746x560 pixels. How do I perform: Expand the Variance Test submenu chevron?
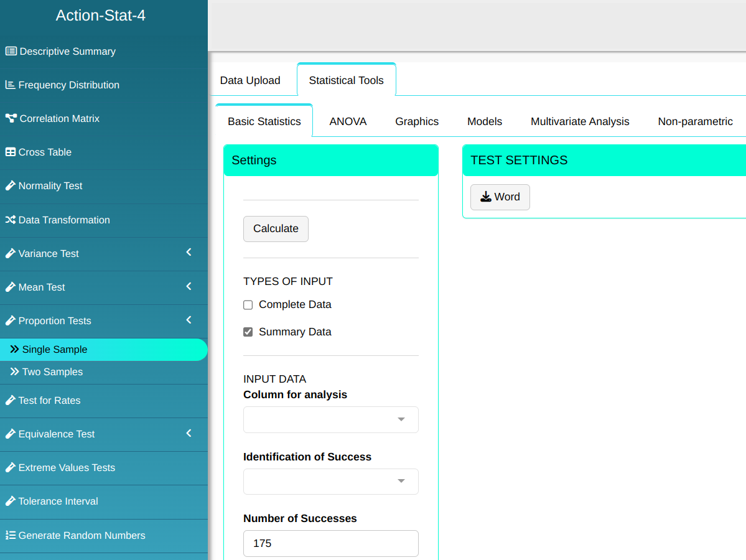click(x=189, y=253)
